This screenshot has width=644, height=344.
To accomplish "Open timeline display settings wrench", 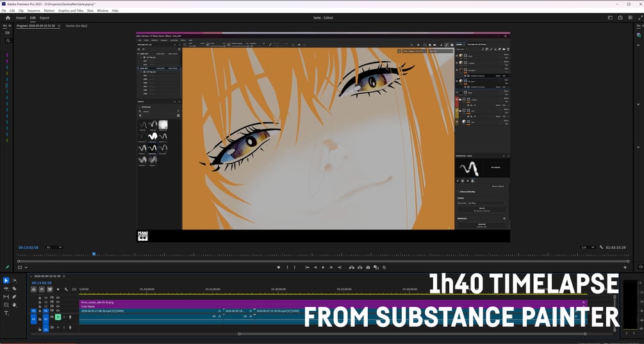I will [x=66, y=290].
